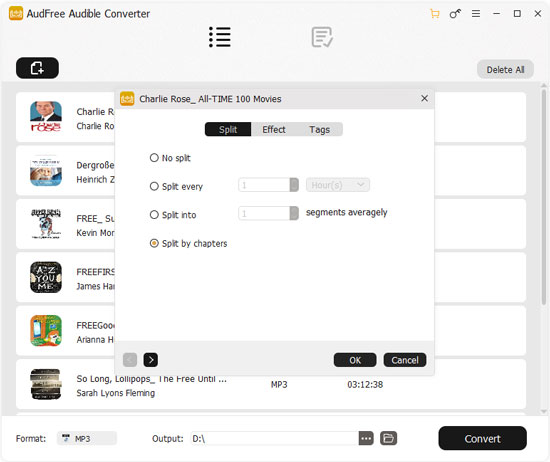Open the output folder icon
Viewport: 550px width, 462px height.
[389, 438]
